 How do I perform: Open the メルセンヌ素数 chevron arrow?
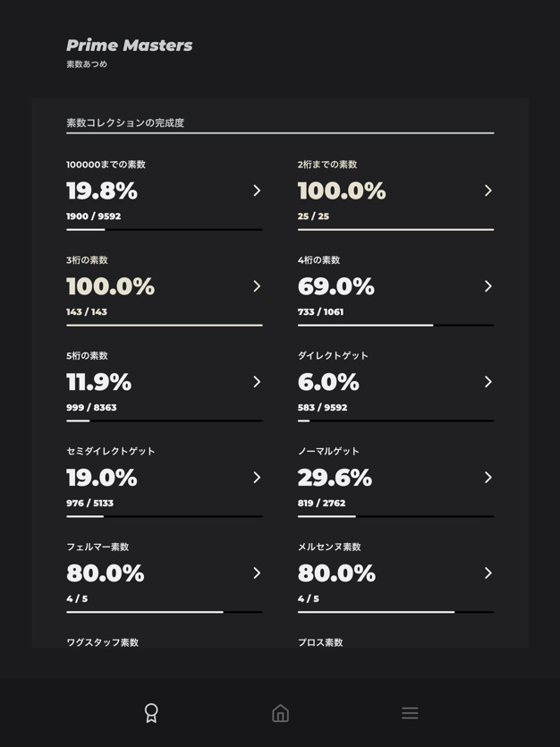(488, 573)
